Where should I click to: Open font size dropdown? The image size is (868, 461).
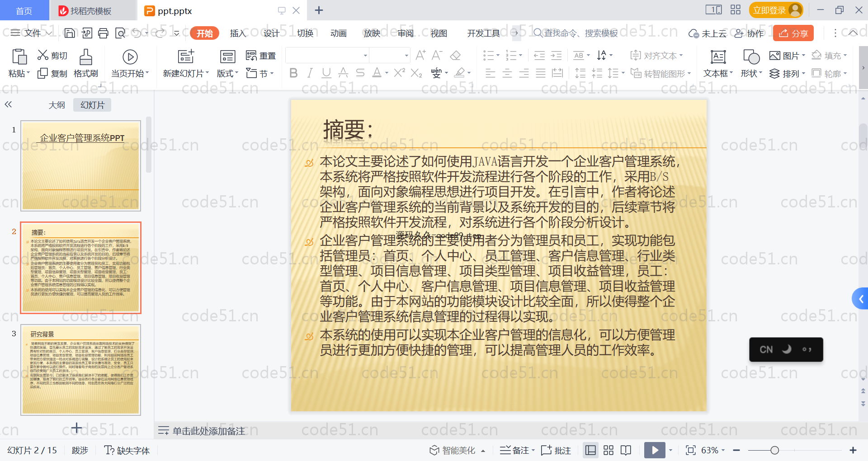click(x=406, y=56)
